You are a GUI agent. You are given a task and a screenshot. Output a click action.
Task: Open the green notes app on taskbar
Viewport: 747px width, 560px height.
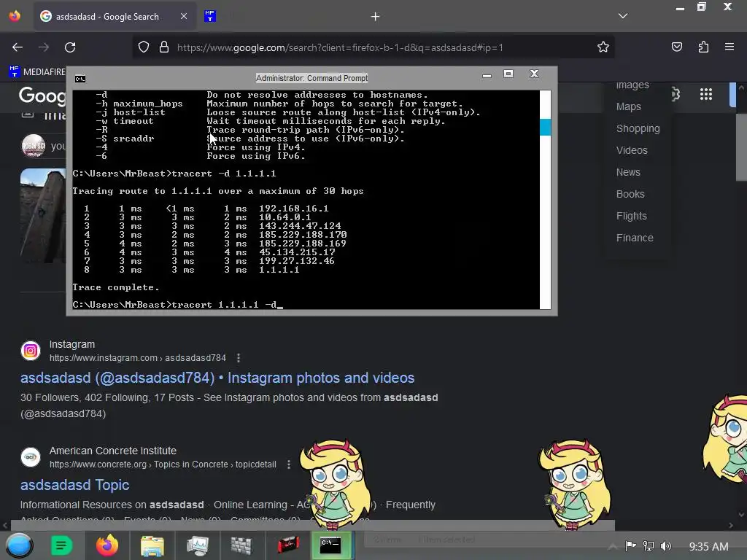click(61, 545)
